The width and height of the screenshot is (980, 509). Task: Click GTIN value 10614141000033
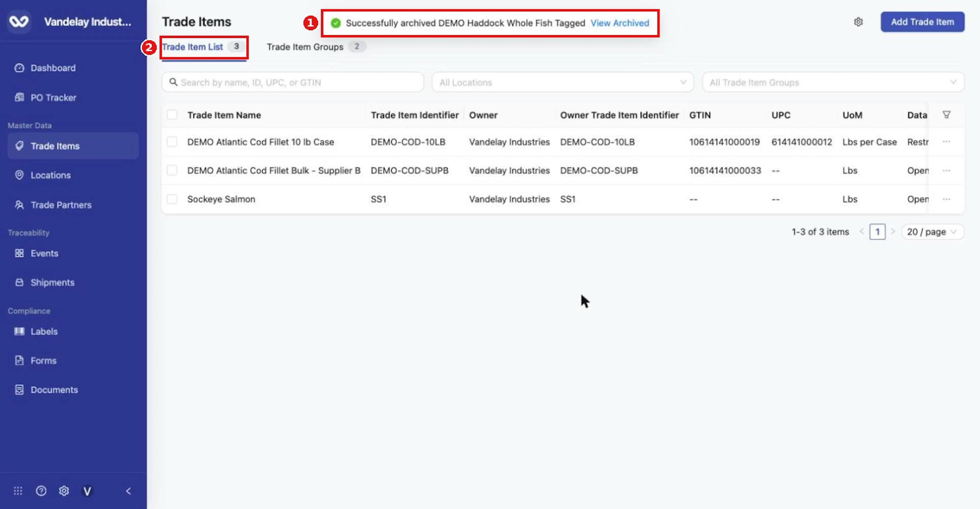[x=725, y=170]
